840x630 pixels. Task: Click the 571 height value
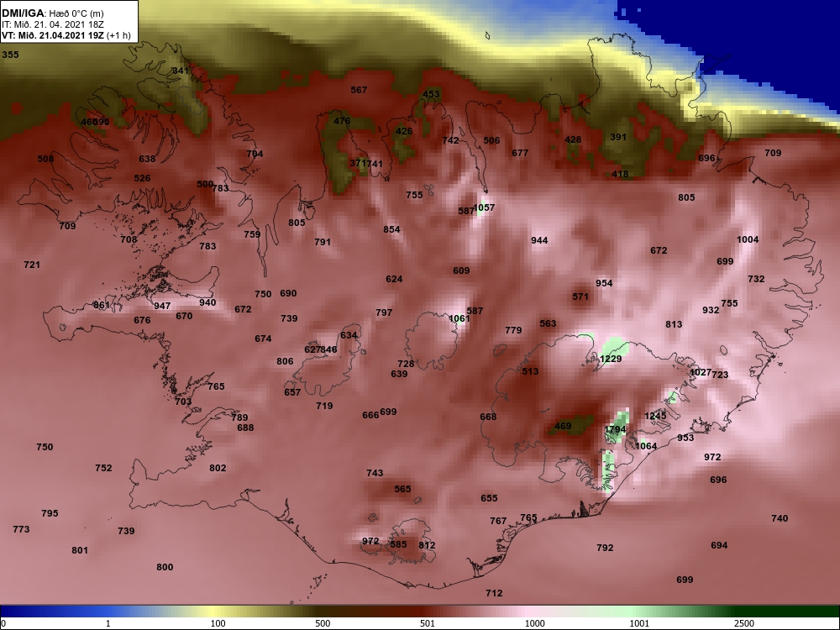coord(580,297)
